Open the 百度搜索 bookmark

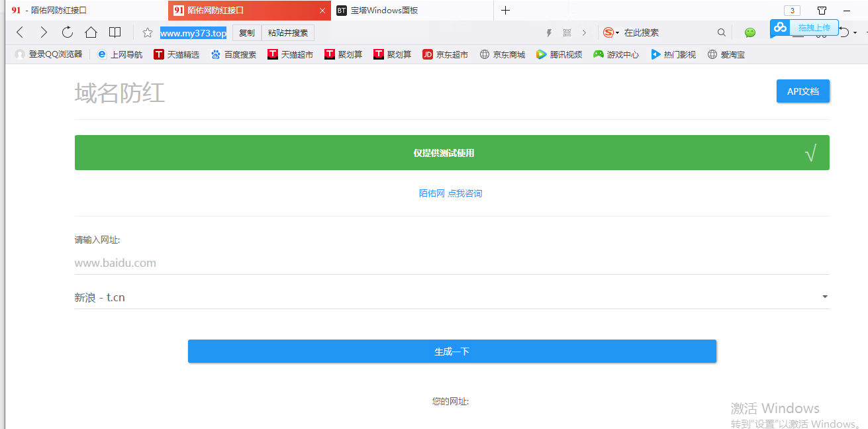234,54
